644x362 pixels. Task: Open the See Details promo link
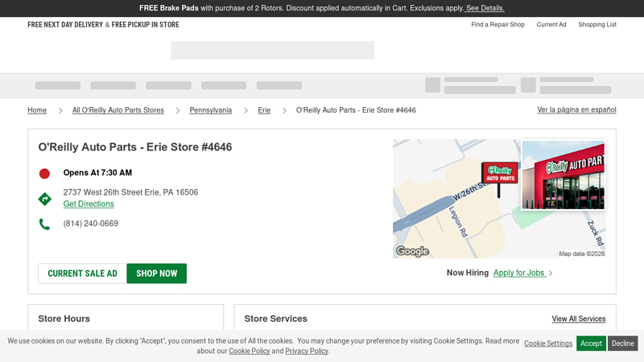[485, 8]
